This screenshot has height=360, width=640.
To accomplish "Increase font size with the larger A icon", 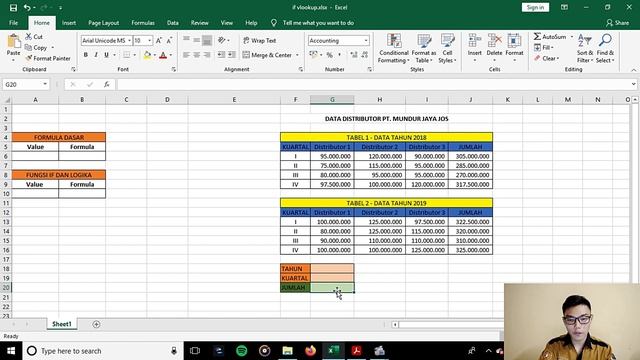I will click(x=159, y=40).
